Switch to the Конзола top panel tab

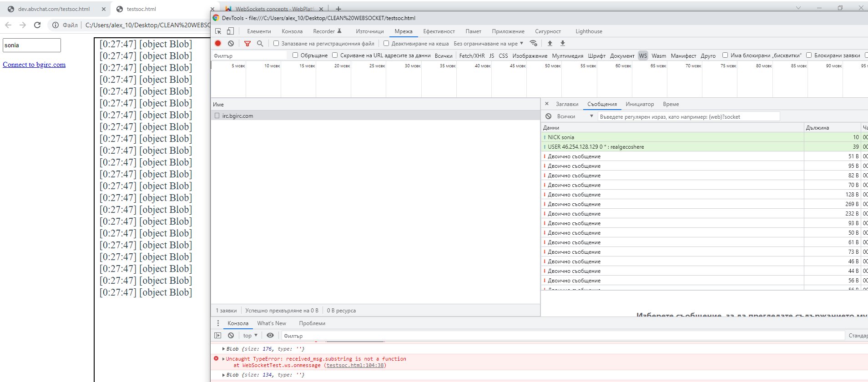coord(292,31)
